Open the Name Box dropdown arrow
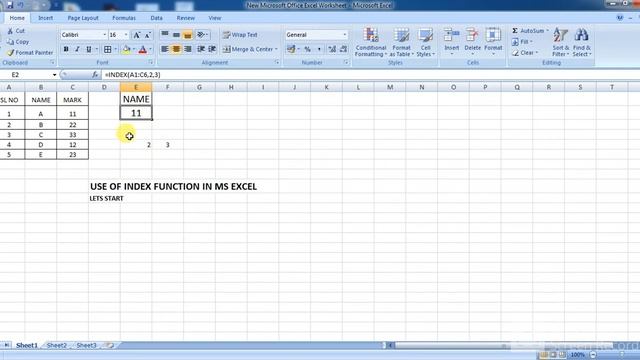 (x=54, y=75)
